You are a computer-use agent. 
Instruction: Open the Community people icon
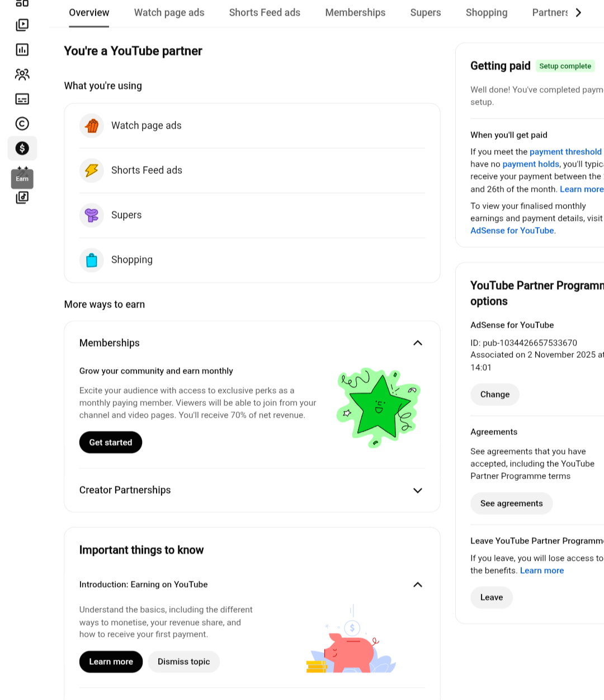coord(22,74)
